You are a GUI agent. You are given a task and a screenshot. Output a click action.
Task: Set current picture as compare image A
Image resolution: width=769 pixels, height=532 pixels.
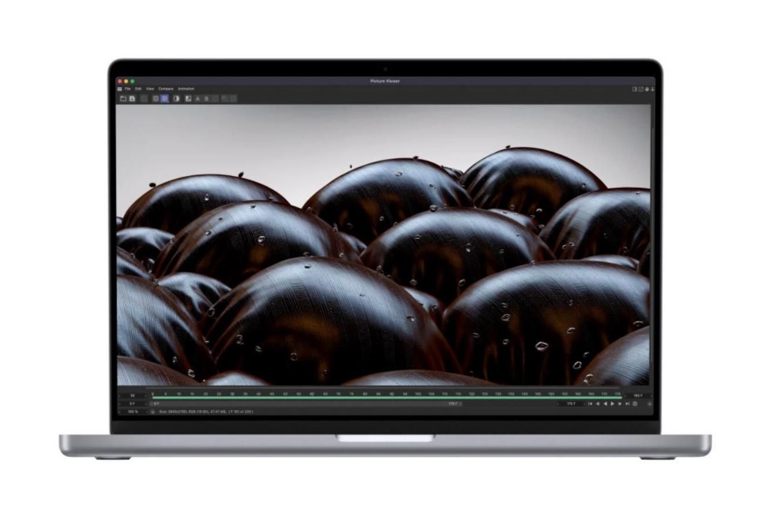pos(197,98)
